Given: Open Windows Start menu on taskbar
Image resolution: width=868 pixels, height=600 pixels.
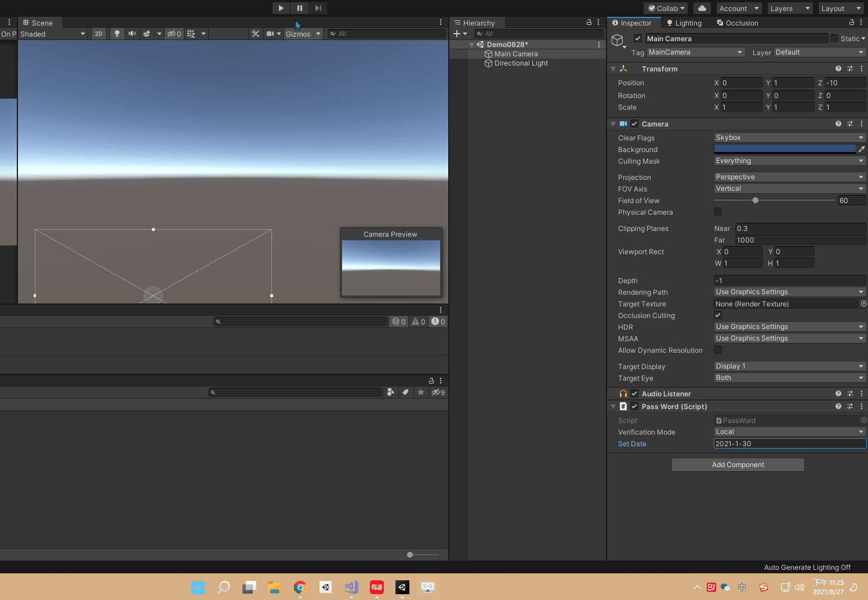Looking at the screenshot, I should click(x=198, y=587).
